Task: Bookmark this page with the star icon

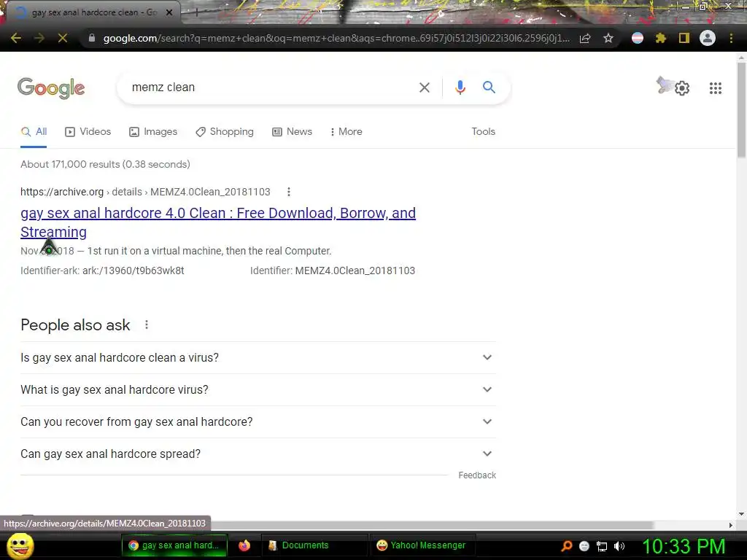Action: click(x=608, y=38)
